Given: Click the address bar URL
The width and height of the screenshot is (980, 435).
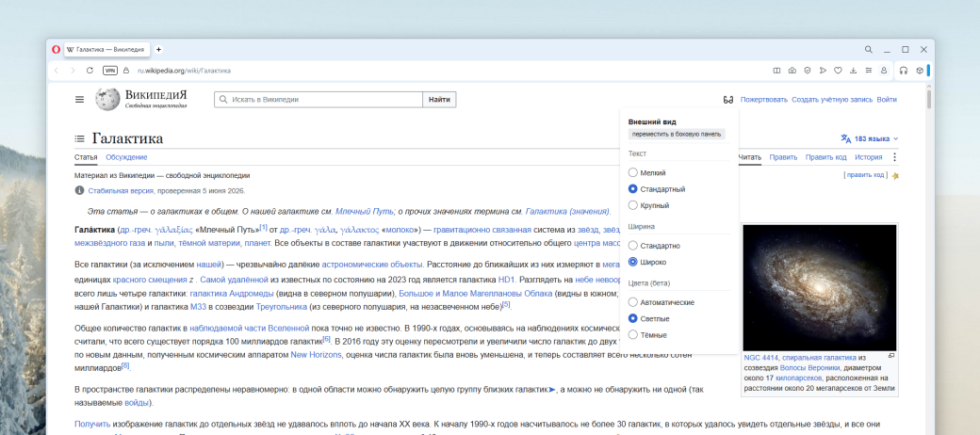Looking at the screenshot, I should tap(185, 71).
